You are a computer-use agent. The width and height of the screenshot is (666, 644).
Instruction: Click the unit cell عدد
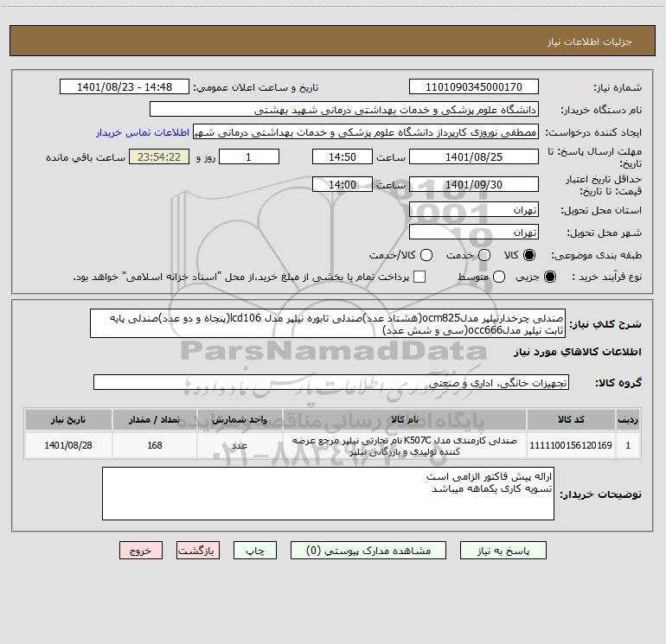tap(240, 445)
